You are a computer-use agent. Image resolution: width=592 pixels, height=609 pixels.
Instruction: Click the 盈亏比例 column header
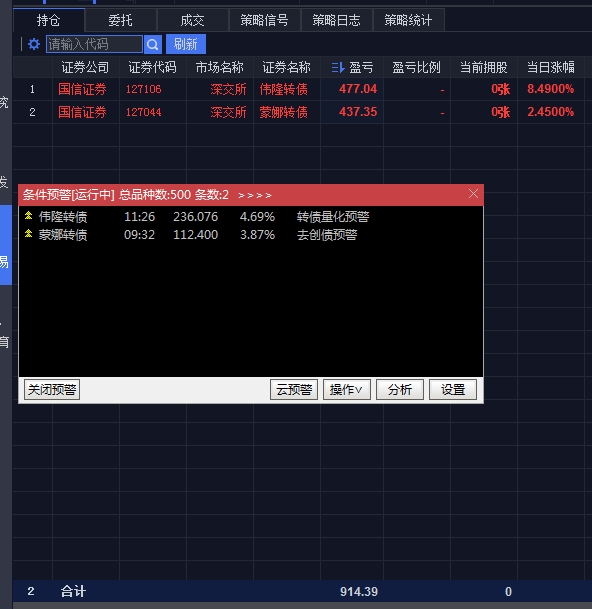click(416, 68)
